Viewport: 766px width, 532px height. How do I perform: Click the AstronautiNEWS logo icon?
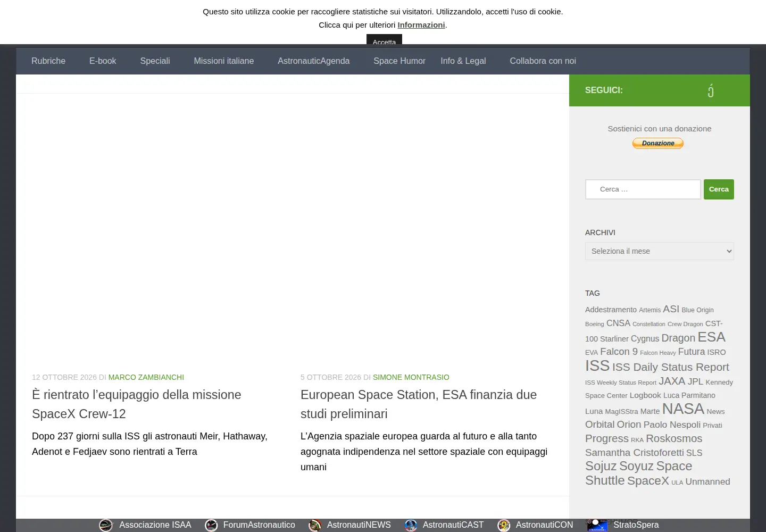(315, 525)
